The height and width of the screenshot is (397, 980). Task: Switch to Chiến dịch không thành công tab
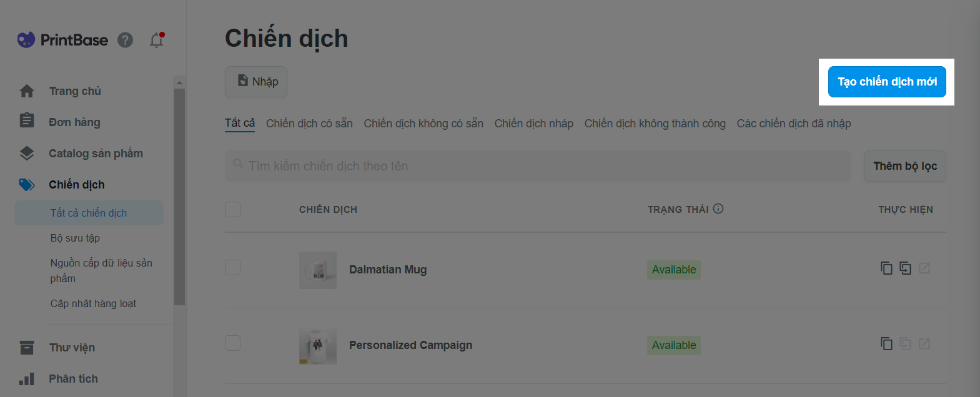click(655, 124)
